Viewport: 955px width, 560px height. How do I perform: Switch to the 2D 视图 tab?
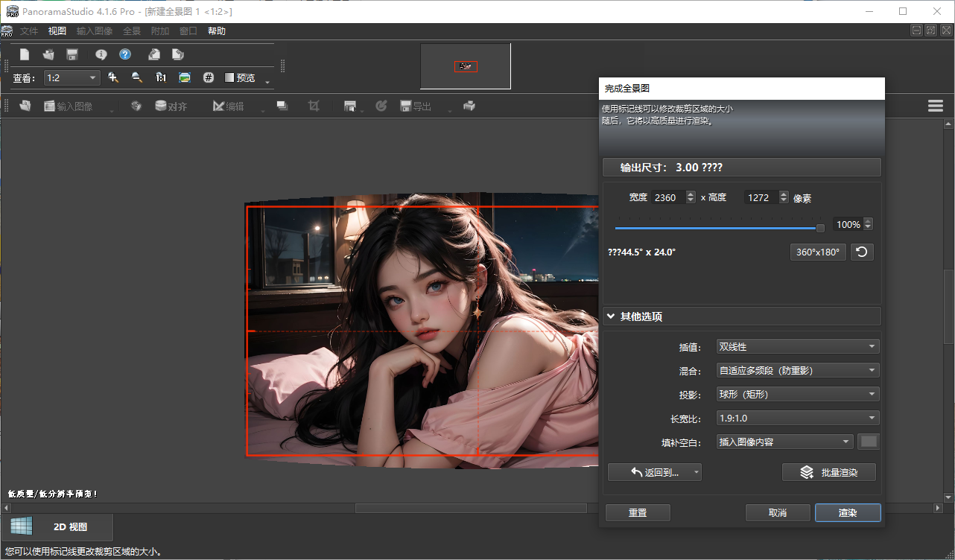(60, 526)
